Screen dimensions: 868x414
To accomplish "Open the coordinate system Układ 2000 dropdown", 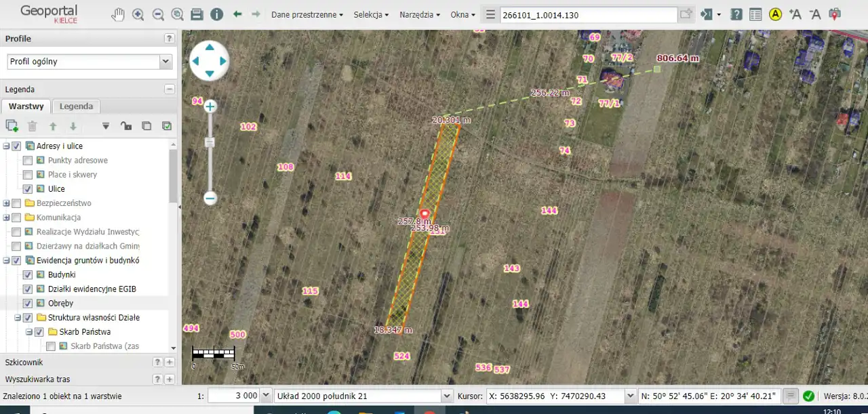I will click(x=446, y=396).
